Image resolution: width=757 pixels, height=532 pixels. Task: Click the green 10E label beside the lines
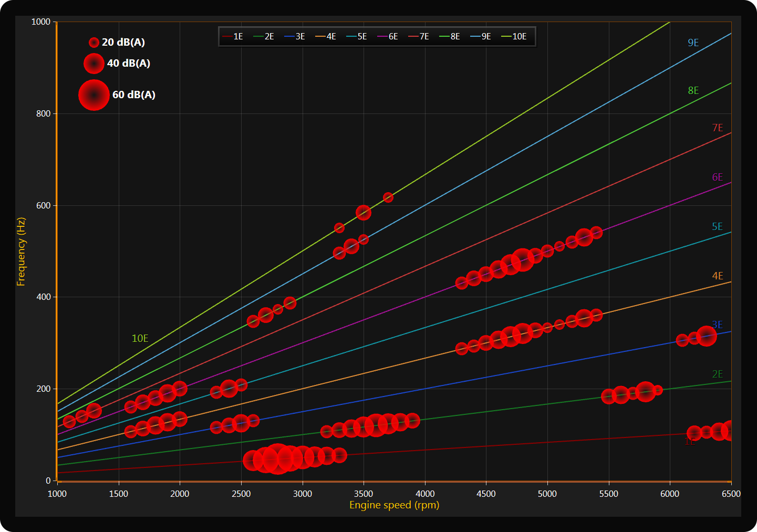(x=140, y=339)
